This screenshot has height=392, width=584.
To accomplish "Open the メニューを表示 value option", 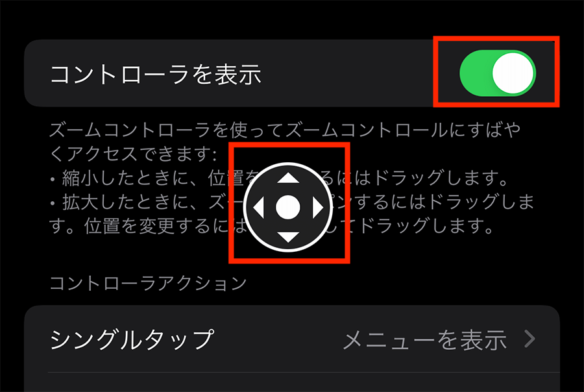I will 425,339.
